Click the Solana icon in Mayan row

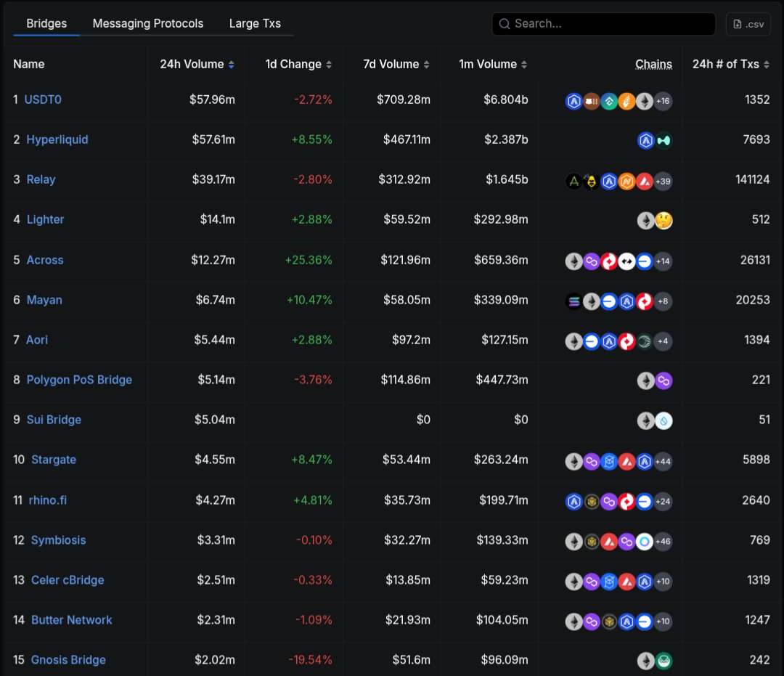point(574,301)
